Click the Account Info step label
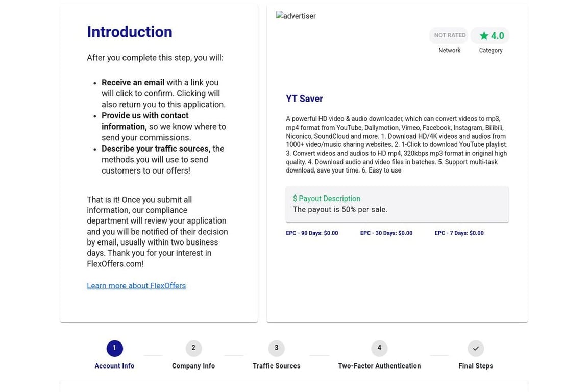 pyautogui.click(x=114, y=366)
